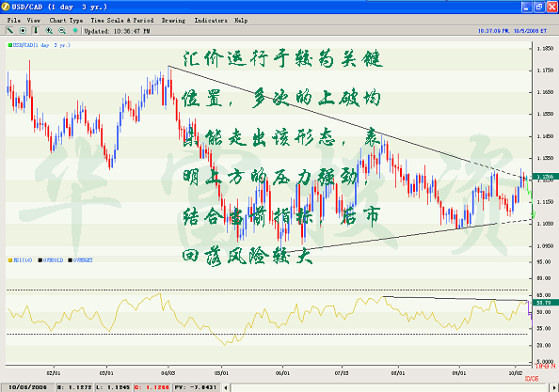Image resolution: width=559 pixels, height=392 pixels.
Task: Open the File menu
Action: tap(14, 21)
